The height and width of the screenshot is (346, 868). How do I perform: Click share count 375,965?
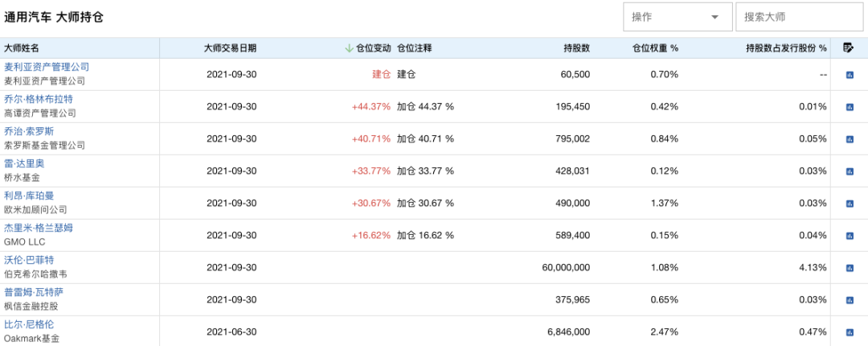tap(574, 300)
